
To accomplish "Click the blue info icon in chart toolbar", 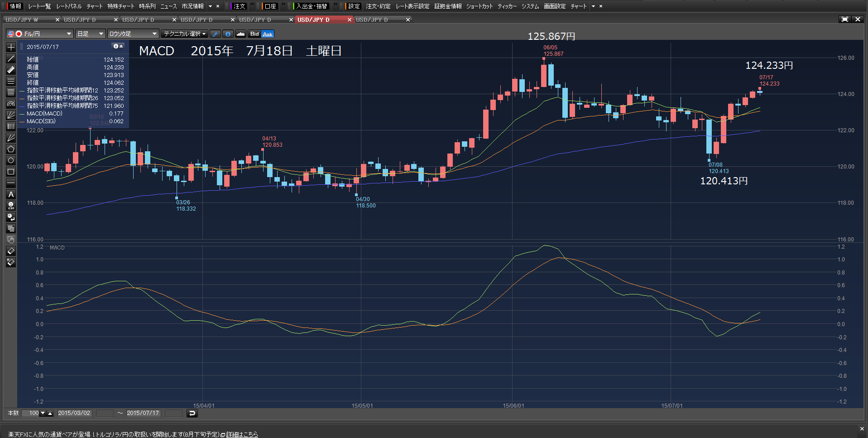I will tap(228, 34).
